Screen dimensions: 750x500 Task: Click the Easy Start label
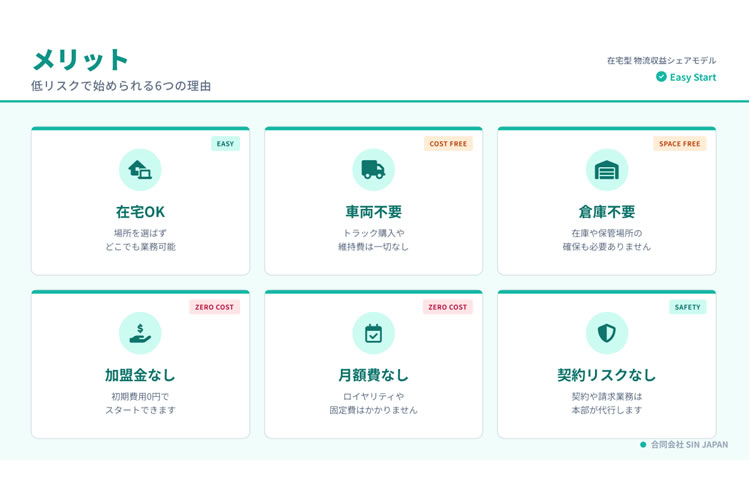pos(693,77)
